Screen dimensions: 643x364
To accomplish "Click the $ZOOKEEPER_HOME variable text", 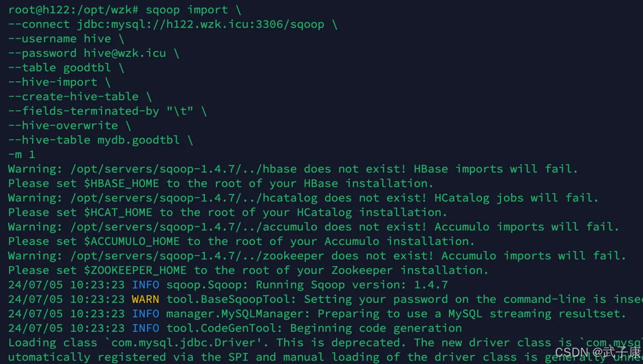I will pyautogui.click(x=135, y=271).
